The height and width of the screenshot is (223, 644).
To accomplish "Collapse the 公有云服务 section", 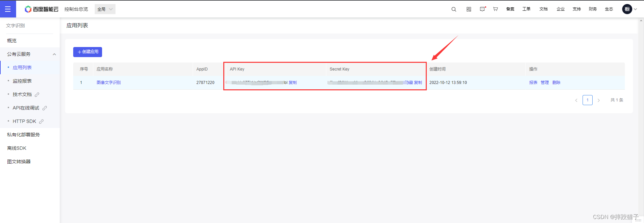I will tap(54, 54).
